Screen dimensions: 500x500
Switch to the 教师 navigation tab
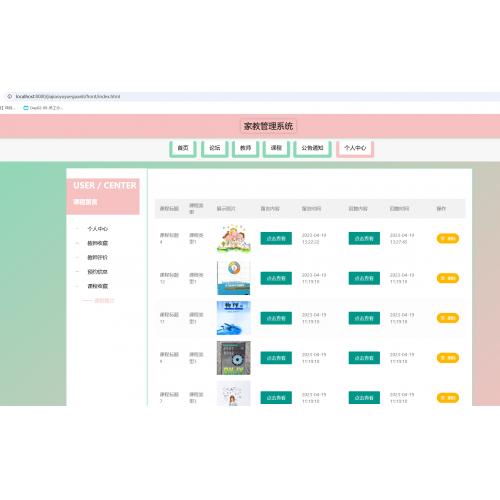[246, 148]
